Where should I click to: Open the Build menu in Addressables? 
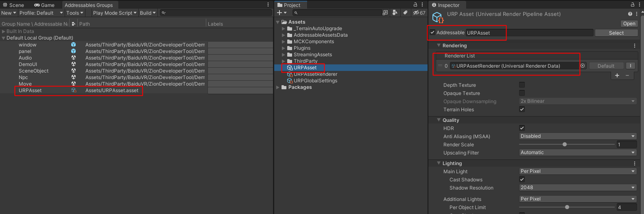(148, 13)
